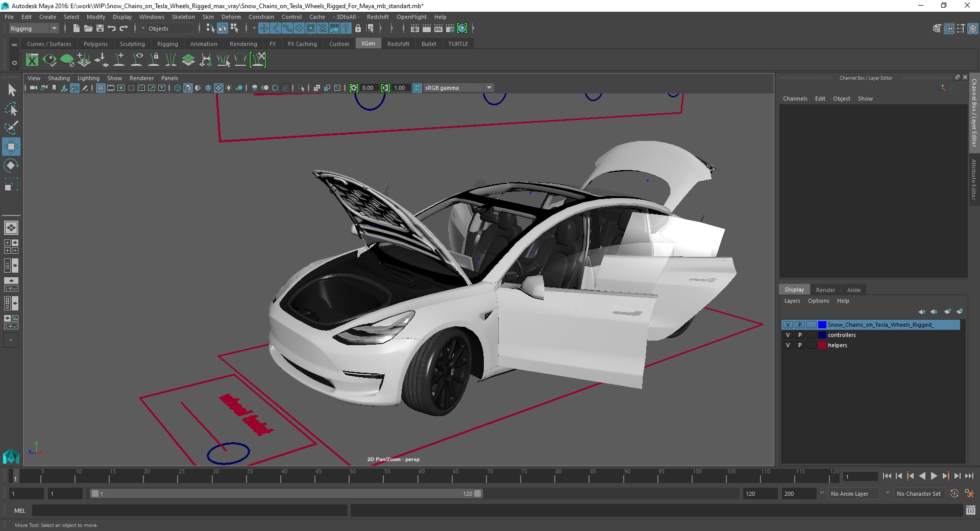Open the Script Editor button
The height and width of the screenshot is (531, 980).
click(x=970, y=510)
